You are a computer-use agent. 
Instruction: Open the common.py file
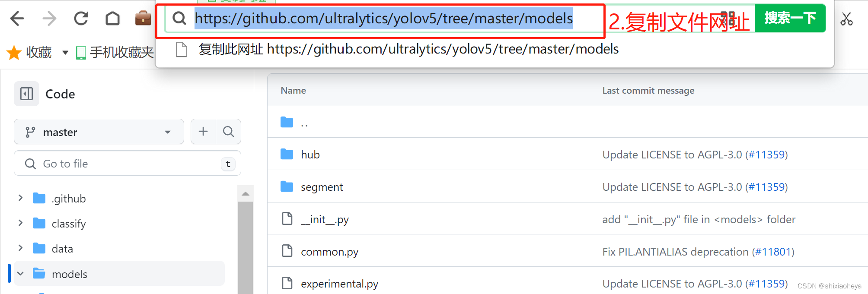click(x=329, y=252)
